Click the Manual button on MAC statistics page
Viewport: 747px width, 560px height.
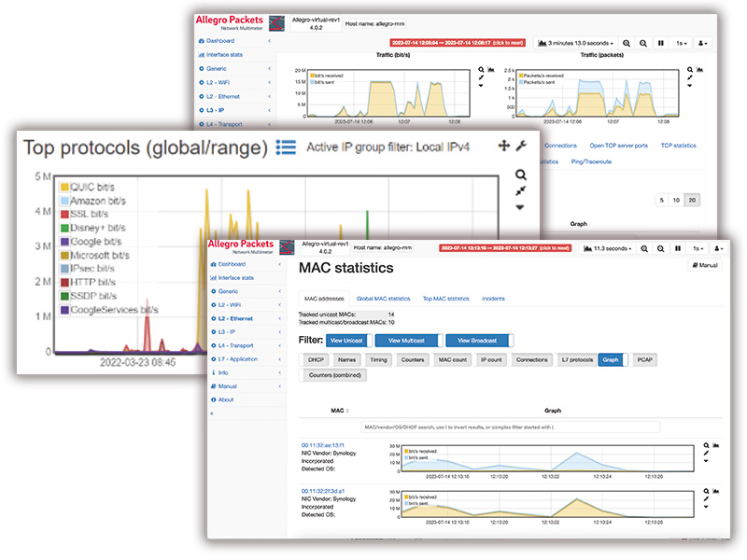tap(706, 266)
